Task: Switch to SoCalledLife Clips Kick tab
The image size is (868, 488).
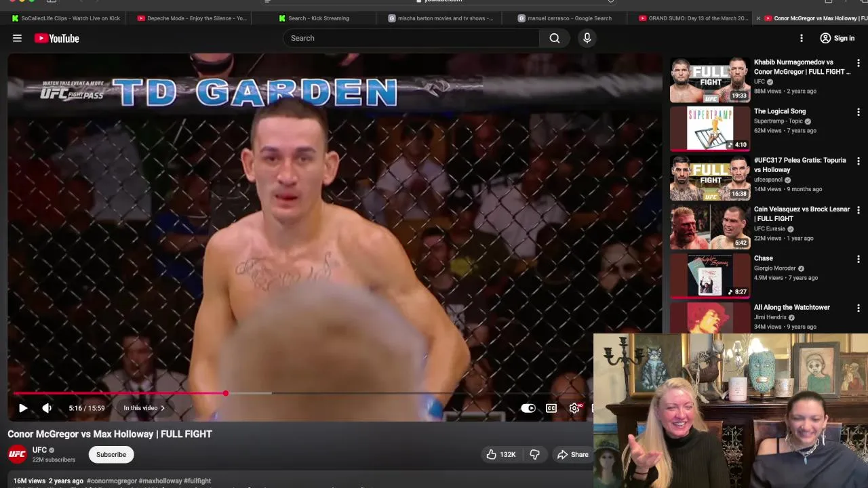Action: pyautogui.click(x=65, y=18)
